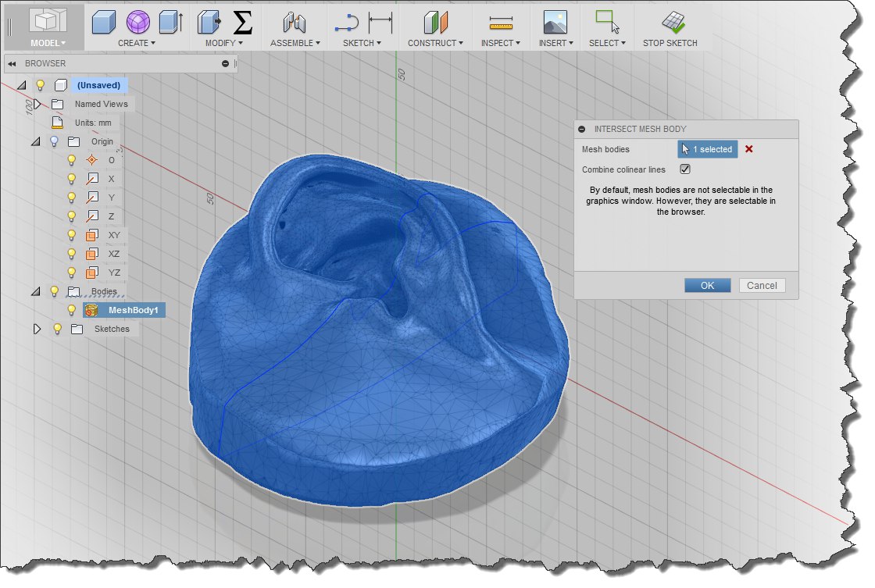This screenshot has width=875, height=588.
Task: Click the Insert image icon
Action: [x=555, y=23]
